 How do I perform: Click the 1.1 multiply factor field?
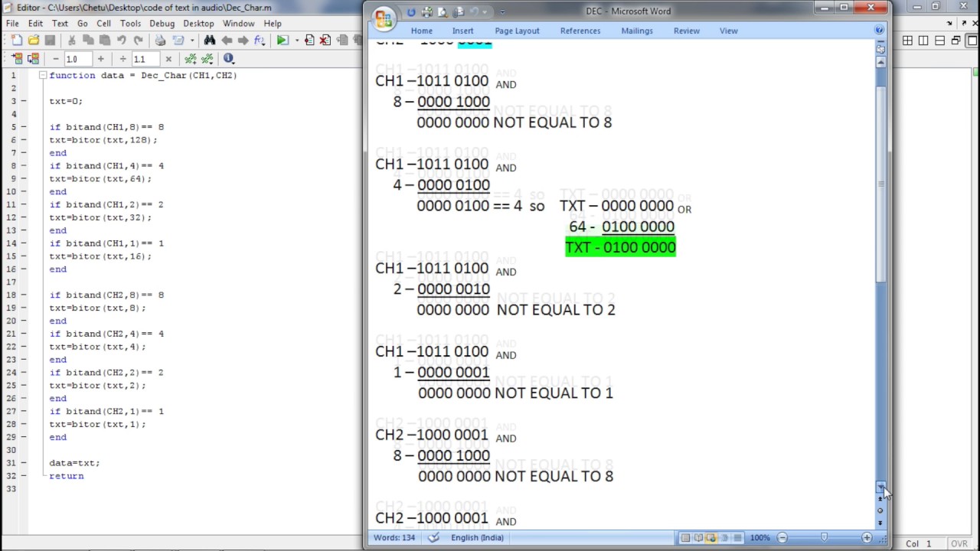(145, 59)
